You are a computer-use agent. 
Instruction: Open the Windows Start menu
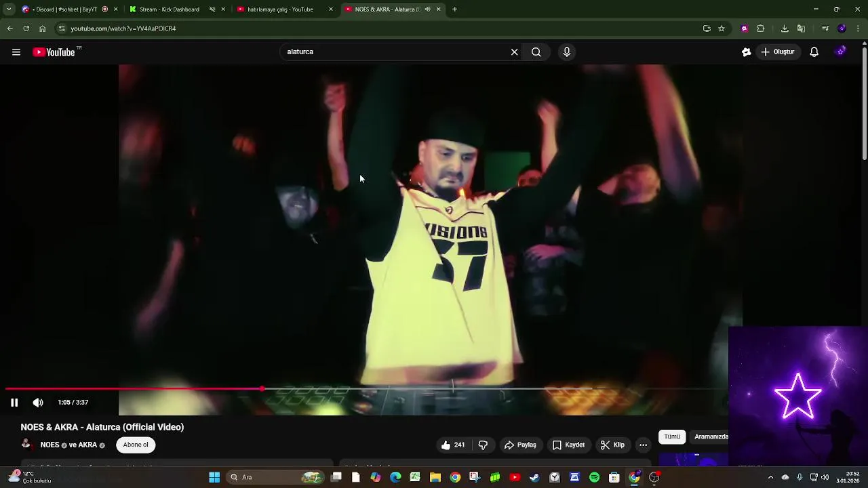coord(214,477)
